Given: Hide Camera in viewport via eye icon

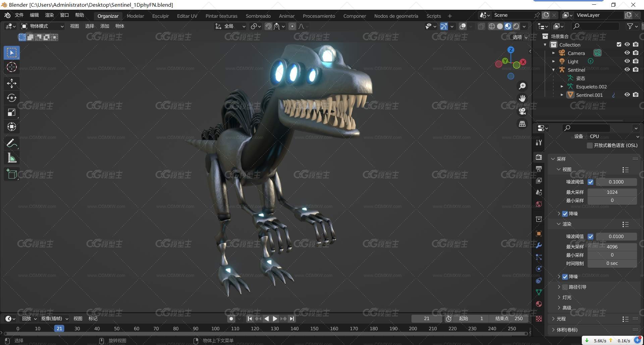Looking at the screenshot, I should pyautogui.click(x=627, y=53).
